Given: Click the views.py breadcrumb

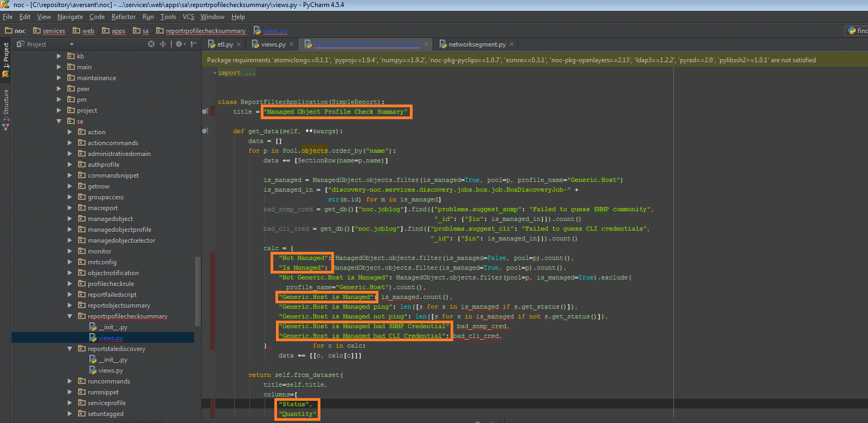Looking at the screenshot, I should pos(271,31).
